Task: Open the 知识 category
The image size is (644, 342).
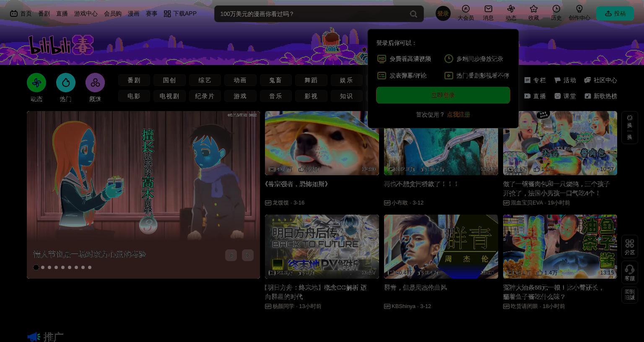Action: (x=346, y=96)
